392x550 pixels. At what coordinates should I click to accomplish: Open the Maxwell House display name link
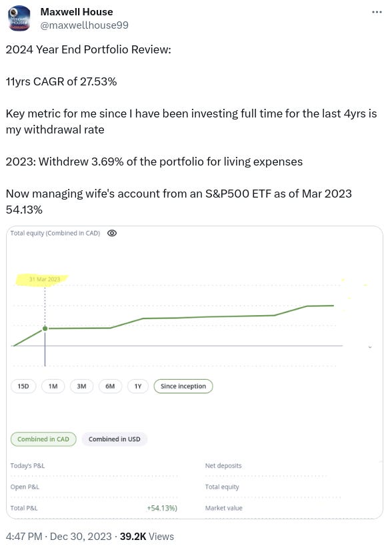click(77, 12)
